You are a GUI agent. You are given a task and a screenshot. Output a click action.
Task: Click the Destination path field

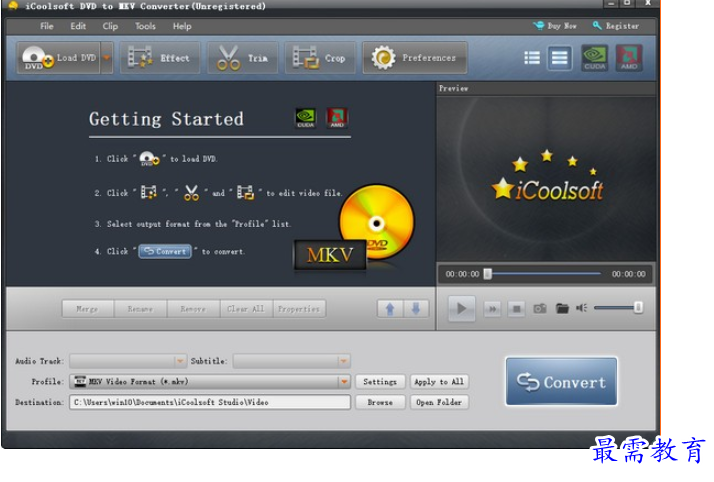[x=209, y=402]
